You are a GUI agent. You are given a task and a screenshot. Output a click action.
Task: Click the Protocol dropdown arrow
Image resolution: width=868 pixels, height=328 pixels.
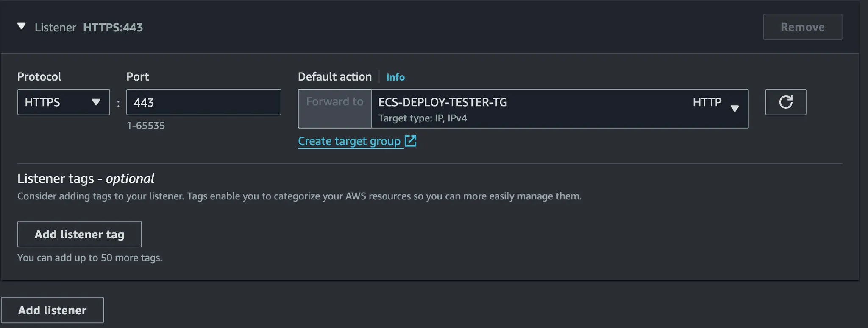(x=96, y=102)
